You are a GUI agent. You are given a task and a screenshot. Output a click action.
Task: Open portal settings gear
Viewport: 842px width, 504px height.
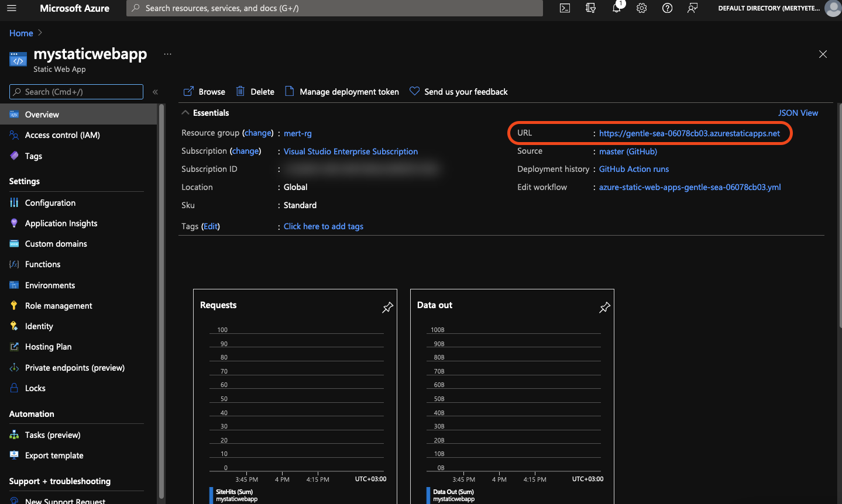642,8
